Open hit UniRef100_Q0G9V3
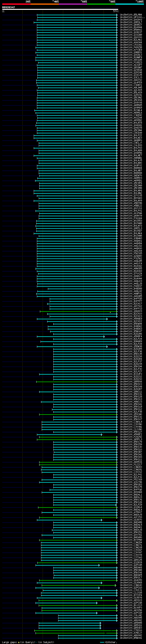Image resolution: width=146 pixels, height=644 pixels. pyautogui.click(x=131, y=20)
